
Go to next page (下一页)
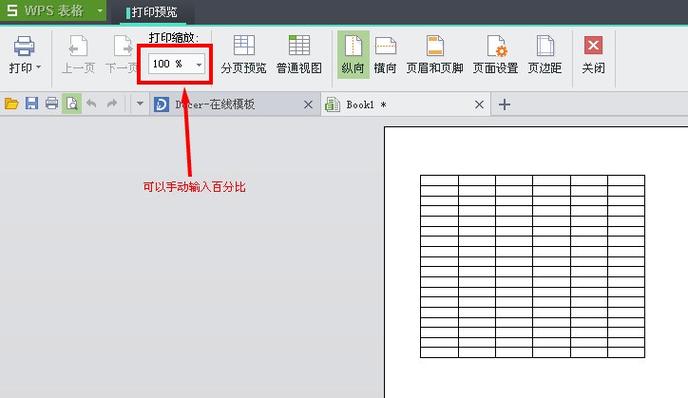(x=122, y=55)
